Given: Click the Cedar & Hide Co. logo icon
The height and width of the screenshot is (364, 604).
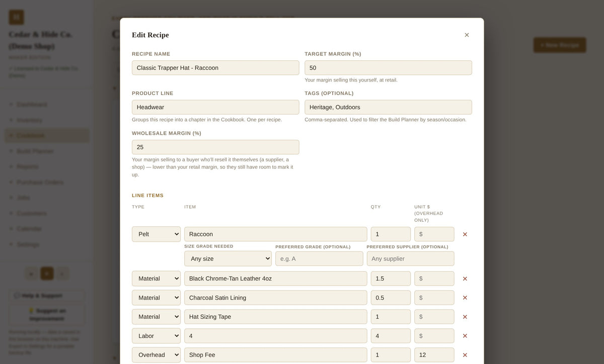Looking at the screenshot, I should point(16,17).
